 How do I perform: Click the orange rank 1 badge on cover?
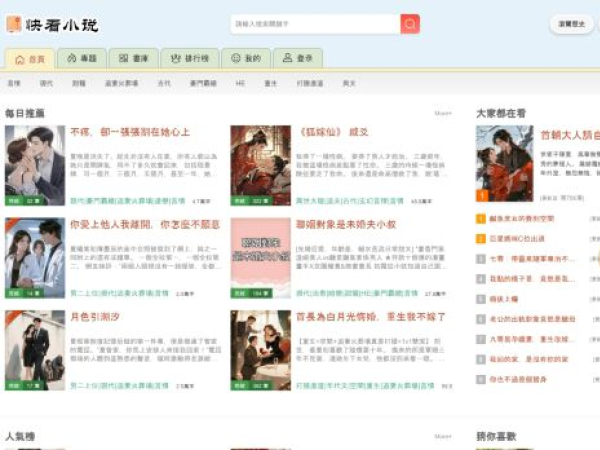(x=482, y=196)
